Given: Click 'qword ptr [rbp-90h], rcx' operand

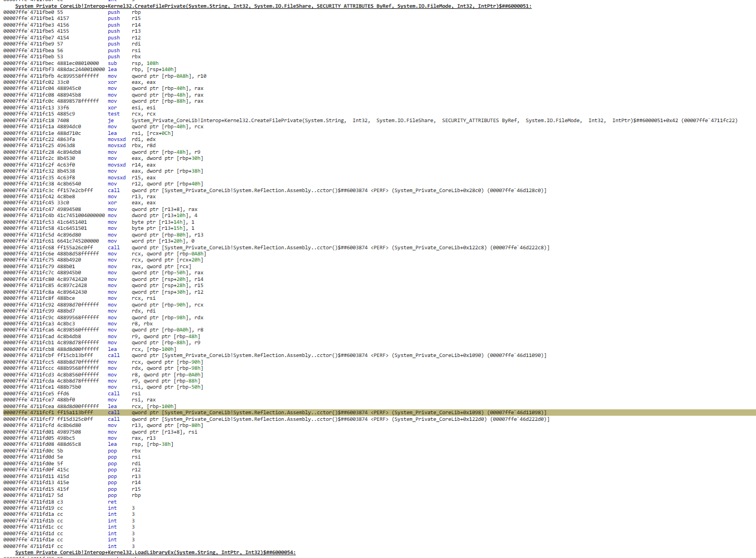Looking at the screenshot, I should pos(167,305).
